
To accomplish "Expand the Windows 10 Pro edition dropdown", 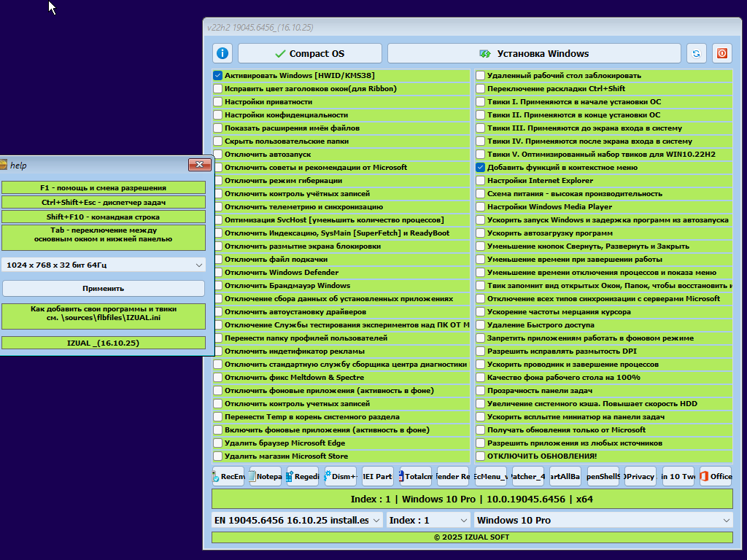I will [x=603, y=520].
